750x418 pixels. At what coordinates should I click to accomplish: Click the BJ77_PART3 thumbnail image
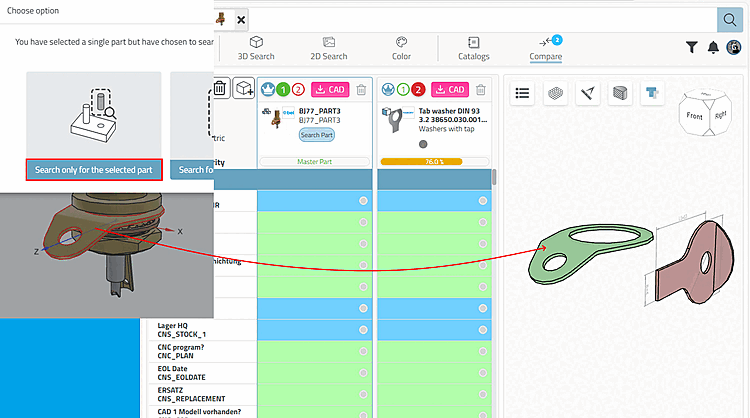[x=276, y=118]
